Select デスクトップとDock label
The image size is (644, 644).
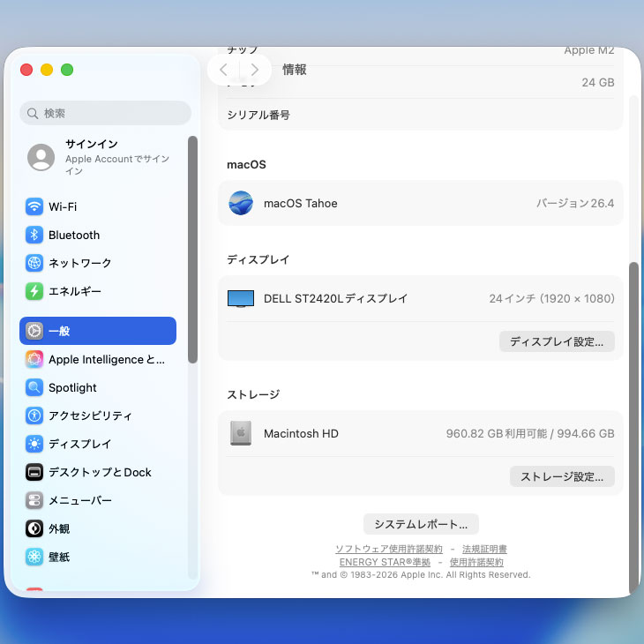100,472
